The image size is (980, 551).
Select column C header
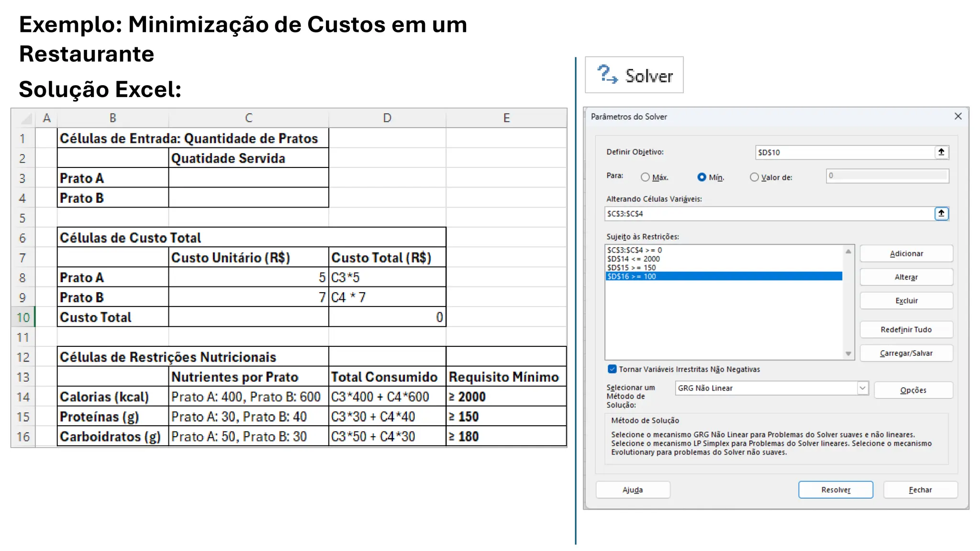coord(249,118)
